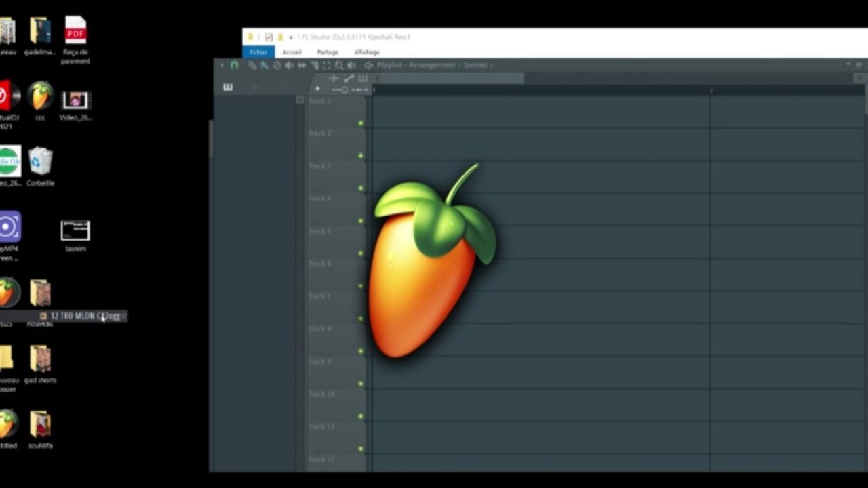
Task: Select the souhlifa folder icon
Action: coord(41,430)
